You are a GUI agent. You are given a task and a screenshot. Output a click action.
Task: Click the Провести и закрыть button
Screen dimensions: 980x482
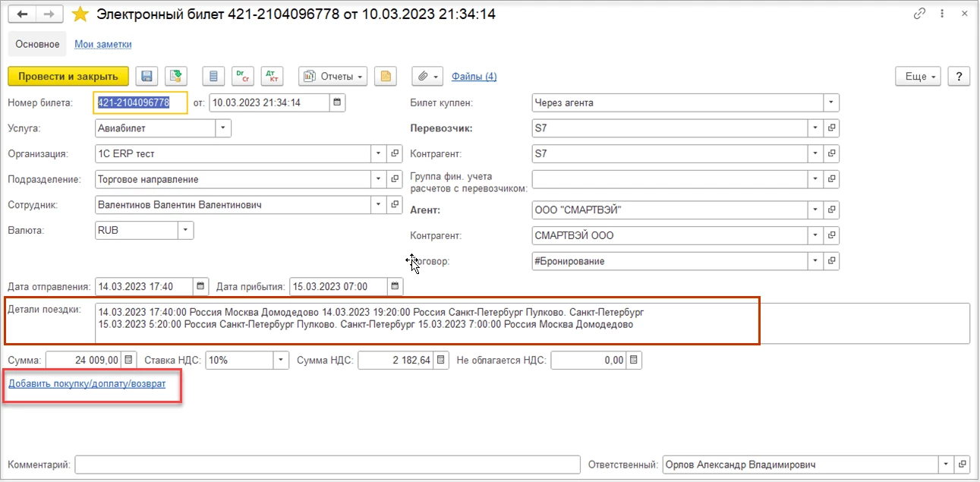(x=68, y=76)
